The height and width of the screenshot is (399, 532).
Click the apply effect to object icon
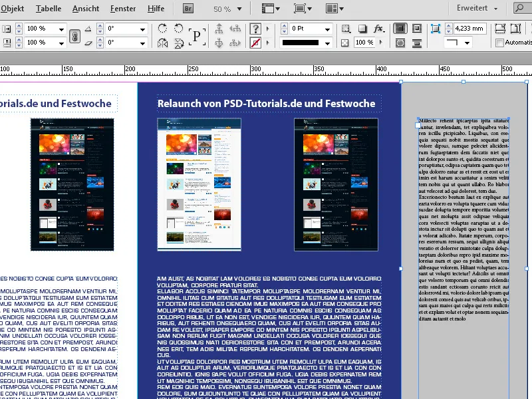point(346,29)
